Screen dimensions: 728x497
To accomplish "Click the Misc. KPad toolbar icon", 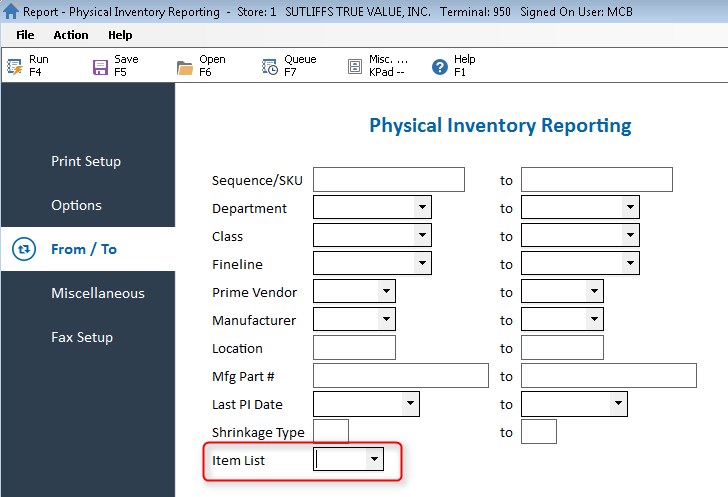I will [x=355, y=67].
